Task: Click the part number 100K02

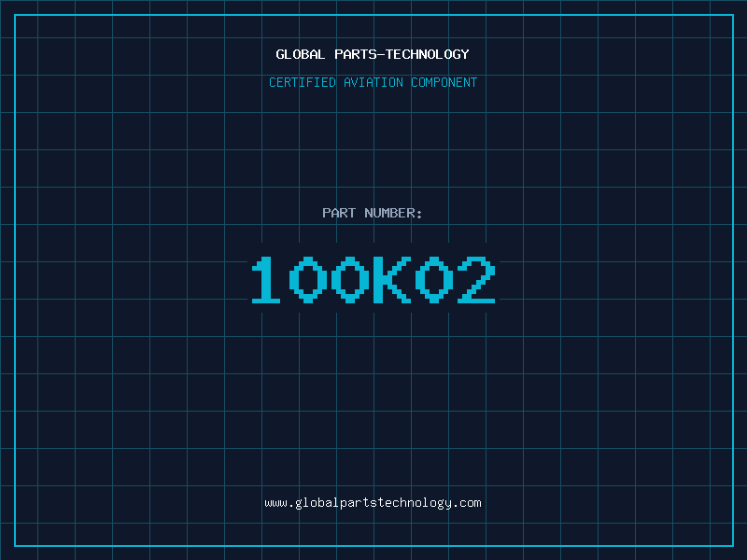Action: click(x=373, y=279)
